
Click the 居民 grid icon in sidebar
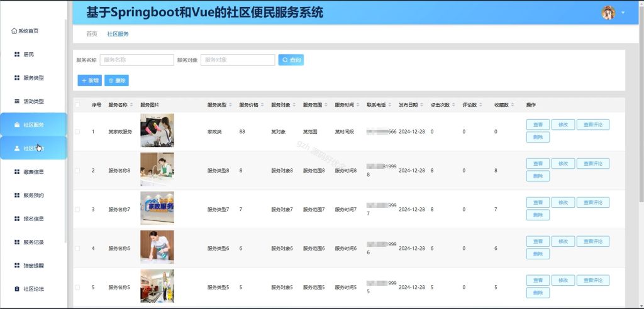pos(17,54)
